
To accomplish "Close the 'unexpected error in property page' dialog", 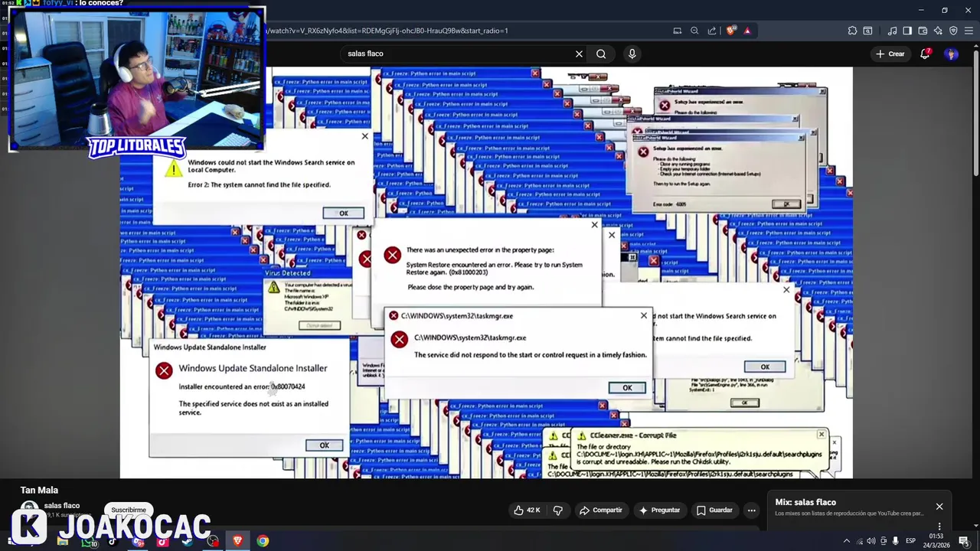I will pyautogui.click(x=594, y=225).
